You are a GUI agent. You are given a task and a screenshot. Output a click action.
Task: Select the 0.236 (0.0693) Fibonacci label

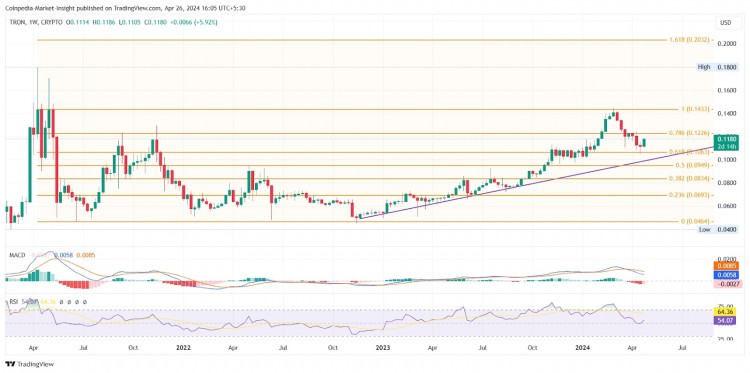point(689,195)
